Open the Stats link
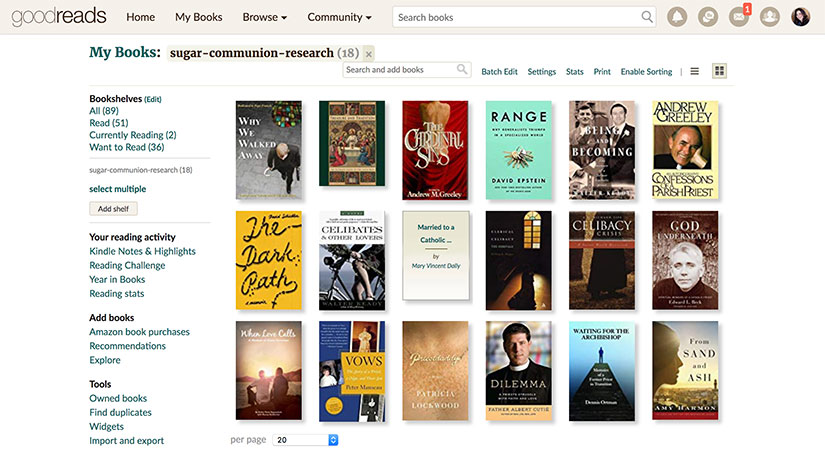 (x=575, y=72)
